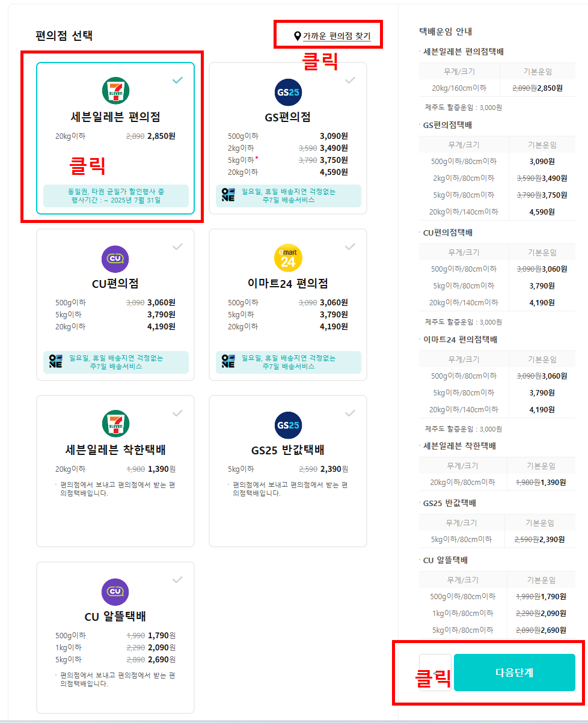Click the 1,390원 price in 세븐일레븐 착한택배 card

pos(161,469)
